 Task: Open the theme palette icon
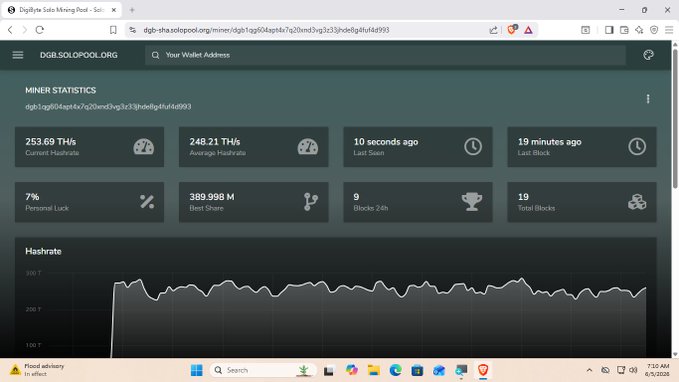click(x=648, y=55)
